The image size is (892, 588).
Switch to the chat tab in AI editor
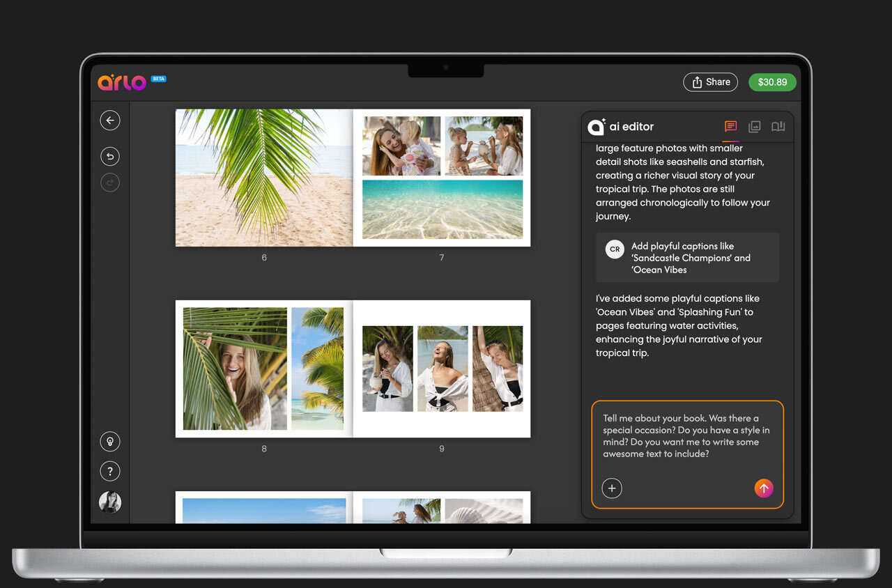[x=730, y=127]
